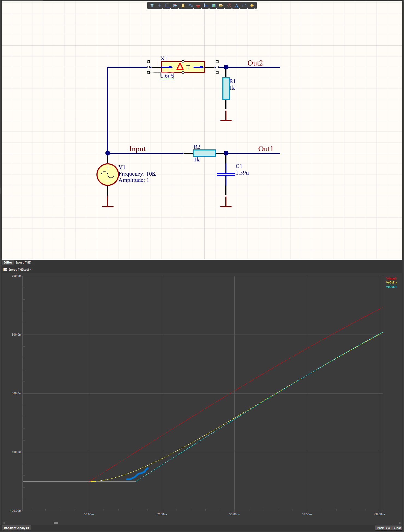Viewport: 404px width, 532px height.
Task: Switch to the Editor tab
Action: pyautogui.click(x=8, y=262)
